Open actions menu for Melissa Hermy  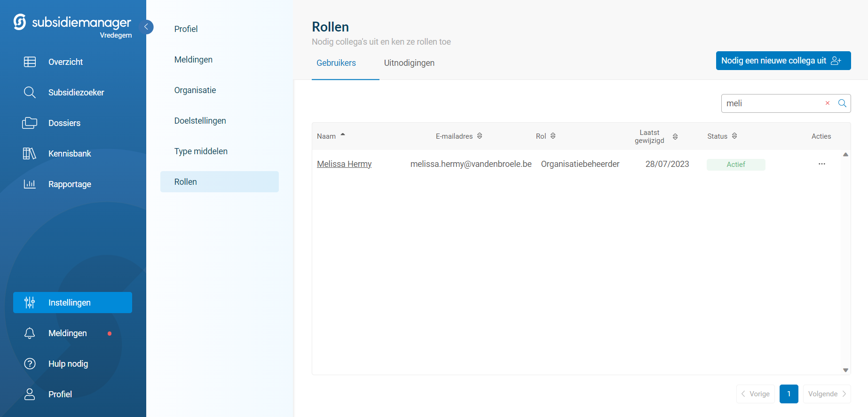821,164
